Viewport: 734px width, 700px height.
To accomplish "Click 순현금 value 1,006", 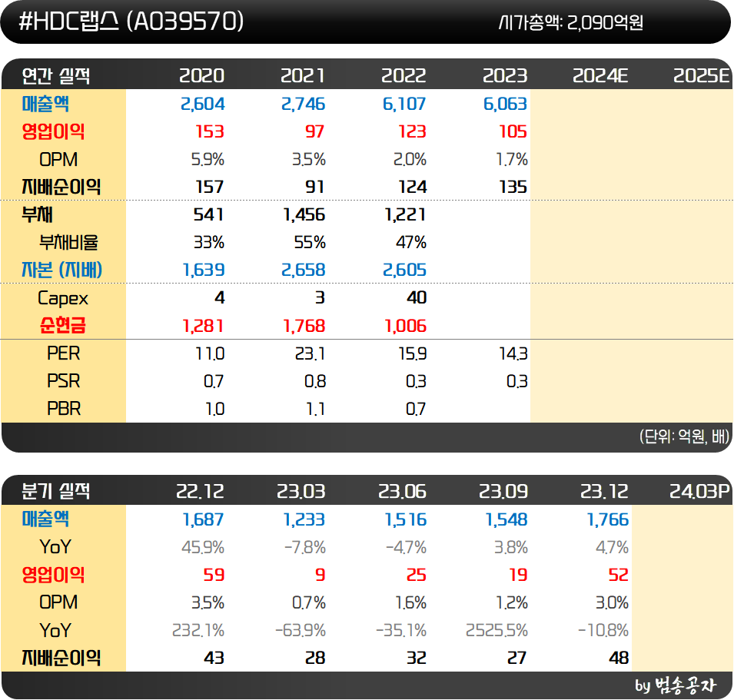I will click(x=405, y=326).
